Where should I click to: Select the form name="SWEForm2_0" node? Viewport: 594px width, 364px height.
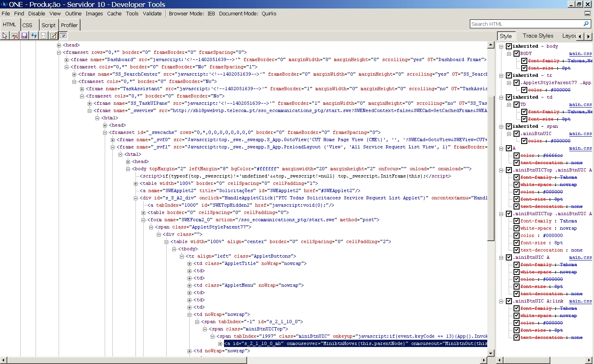[x=263, y=220]
